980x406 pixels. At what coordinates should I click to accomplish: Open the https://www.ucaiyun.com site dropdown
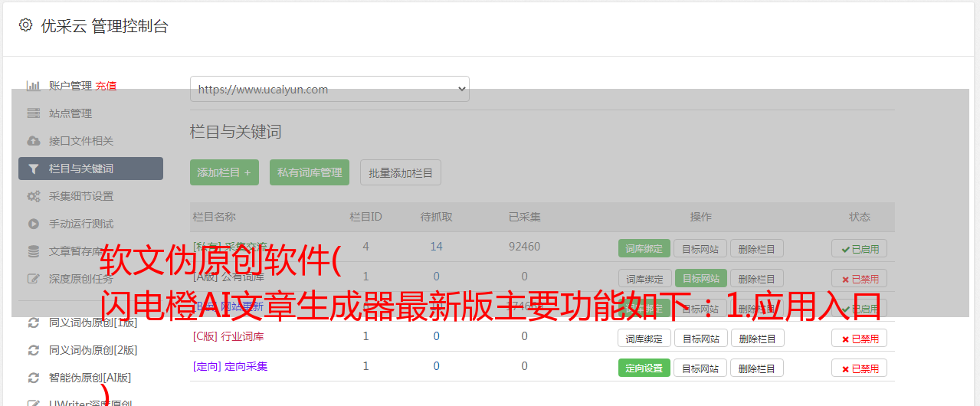coord(329,89)
